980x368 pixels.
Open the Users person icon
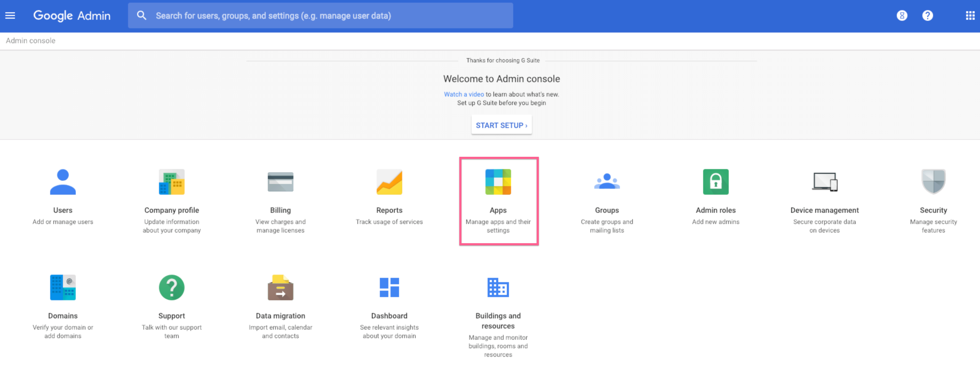click(63, 182)
